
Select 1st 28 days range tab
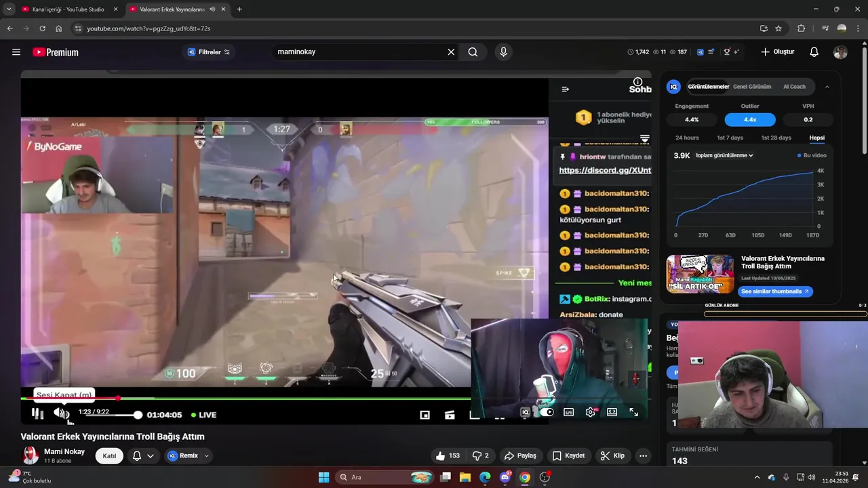(776, 138)
